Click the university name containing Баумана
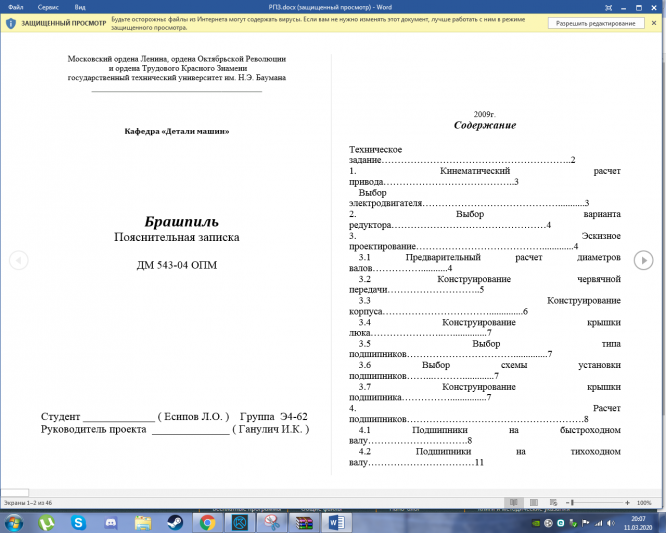 (177, 78)
